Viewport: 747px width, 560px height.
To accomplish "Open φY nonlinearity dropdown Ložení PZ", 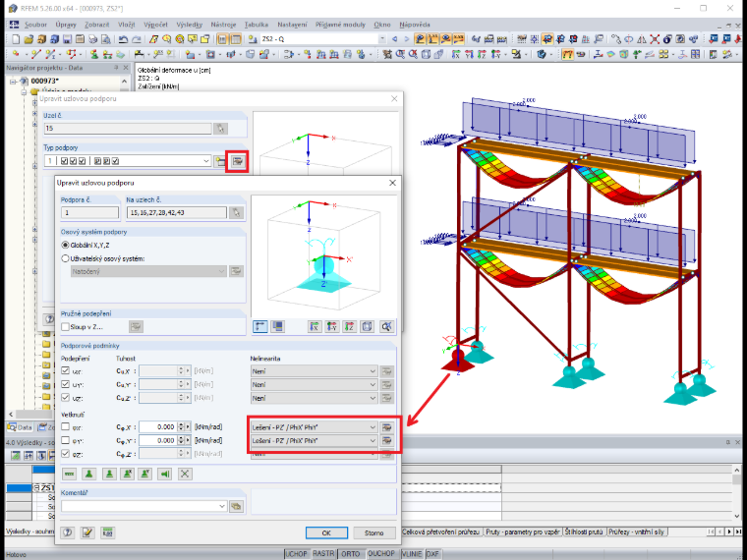I will (x=314, y=440).
